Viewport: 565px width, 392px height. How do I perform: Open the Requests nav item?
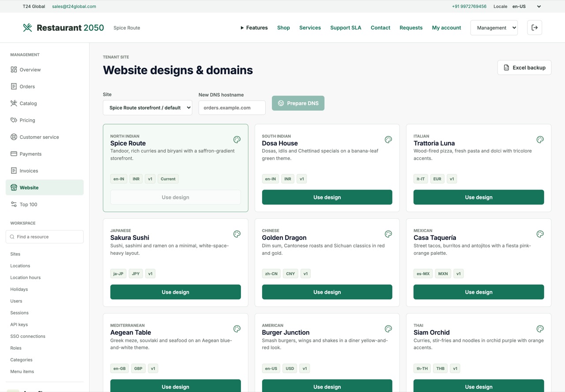click(x=411, y=28)
